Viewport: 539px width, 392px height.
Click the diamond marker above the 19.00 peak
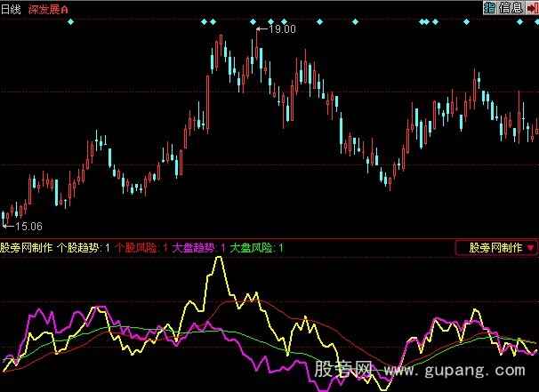point(253,22)
